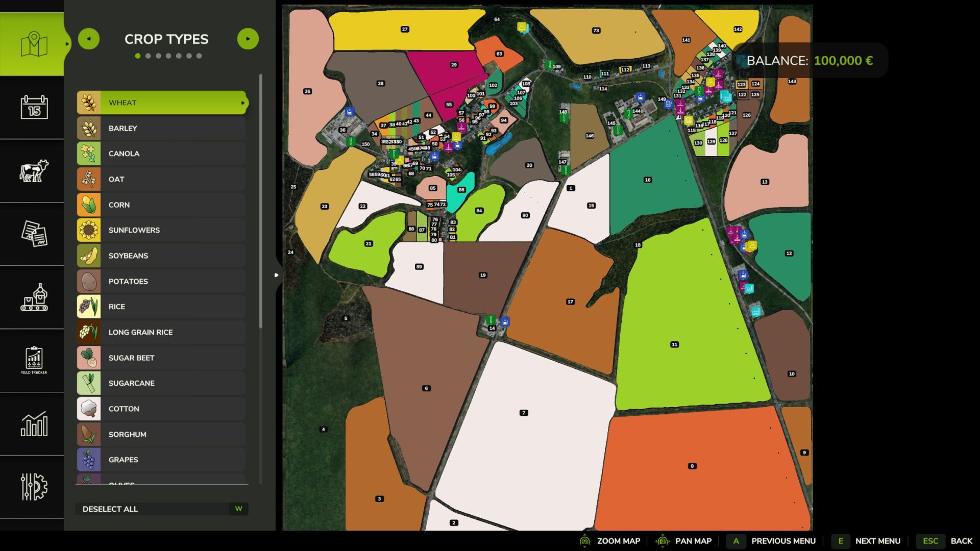Screen dimensions: 980x551
Task: Select the Sunflowers crop entry
Action: (161, 230)
